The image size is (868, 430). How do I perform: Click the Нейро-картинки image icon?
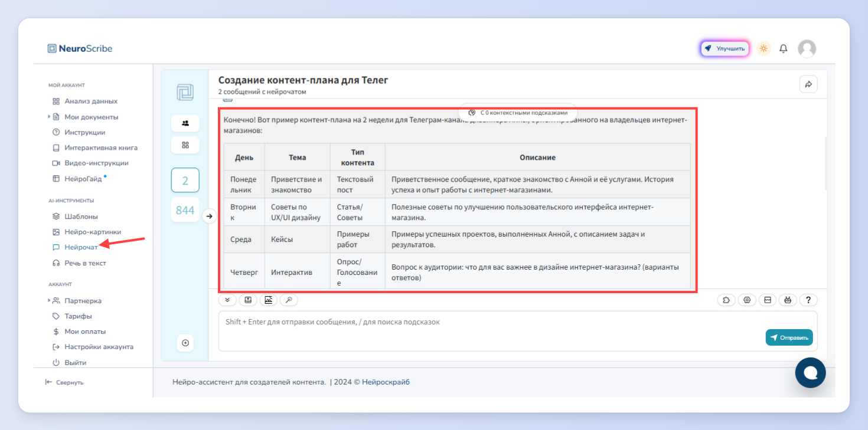pyautogui.click(x=56, y=232)
